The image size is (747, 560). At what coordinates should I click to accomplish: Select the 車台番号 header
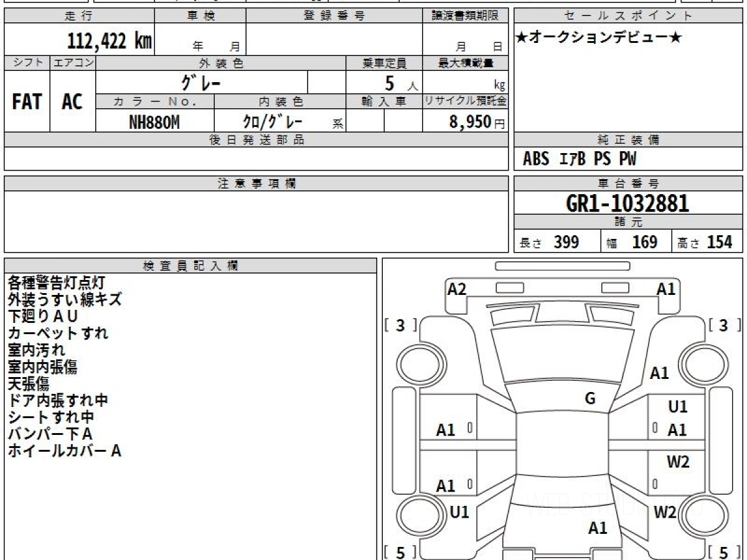[629, 184]
